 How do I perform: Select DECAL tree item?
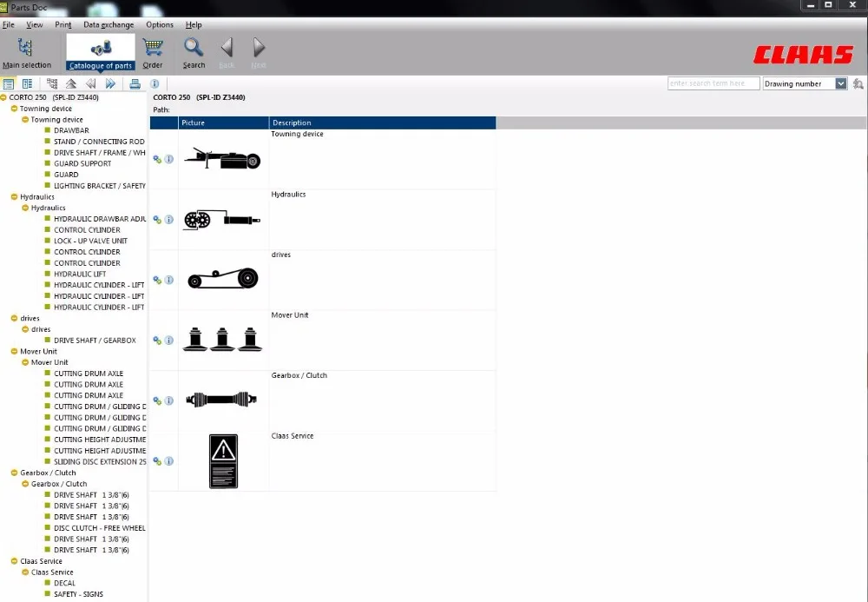click(x=64, y=583)
